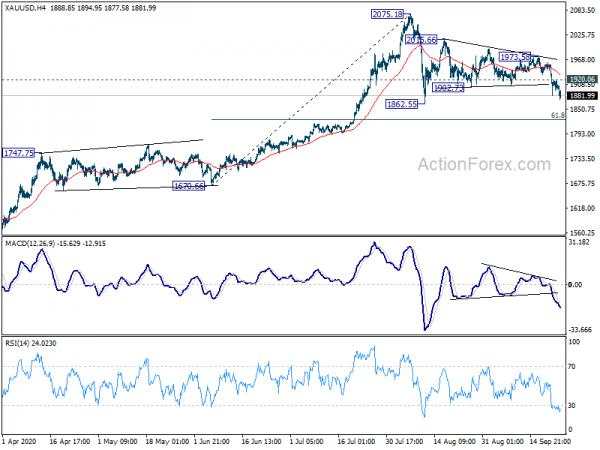Click the 1968.00 price axis value
Screen dimensions: 600x450
tap(581, 60)
